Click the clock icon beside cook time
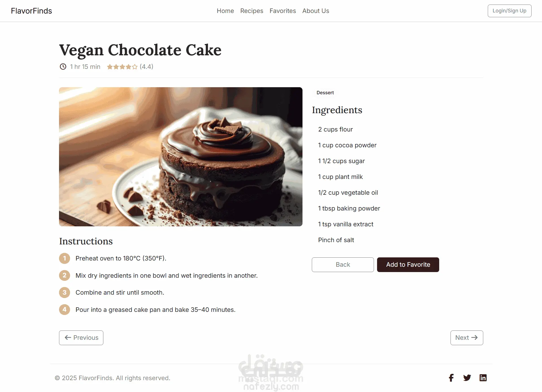This screenshot has height=392, width=542. pos(63,67)
